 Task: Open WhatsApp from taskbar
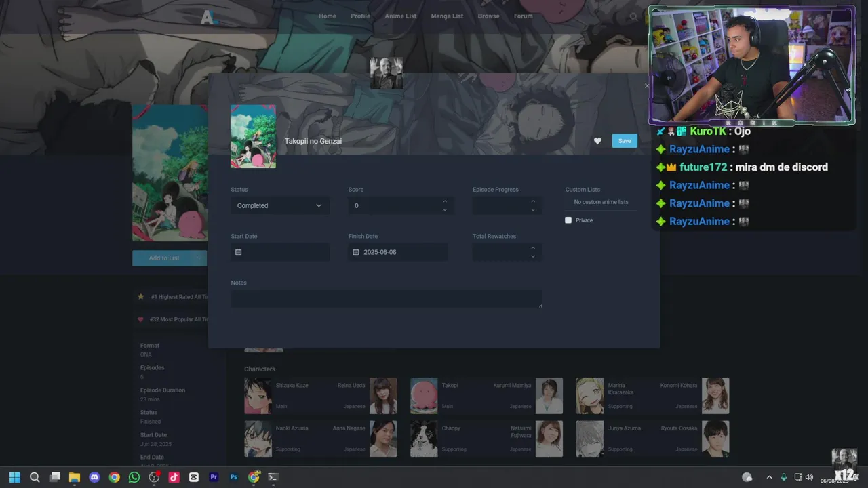pos(134,477)
